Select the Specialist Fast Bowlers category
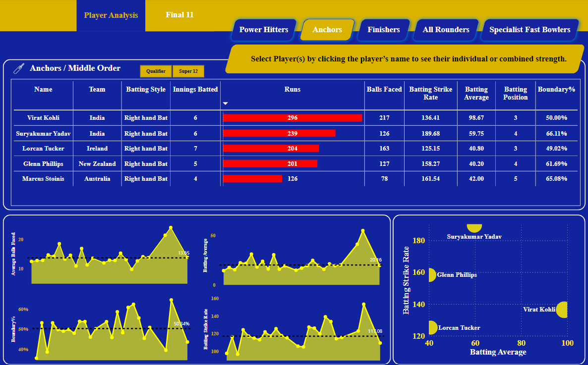The width and height of the screenshot is (588, 365). (529, 30)
